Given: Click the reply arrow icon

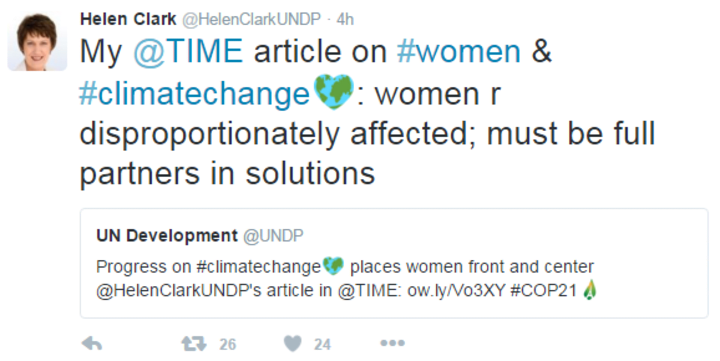Looking at the screenshot, I should 91,344.
